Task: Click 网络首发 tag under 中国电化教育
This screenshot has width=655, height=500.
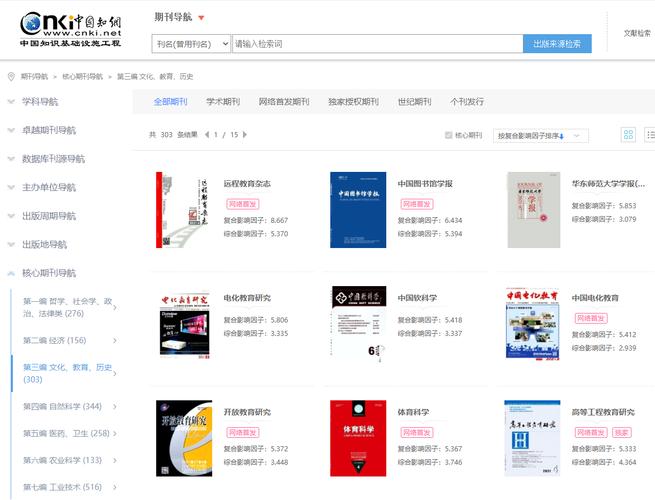Action: 591,318
